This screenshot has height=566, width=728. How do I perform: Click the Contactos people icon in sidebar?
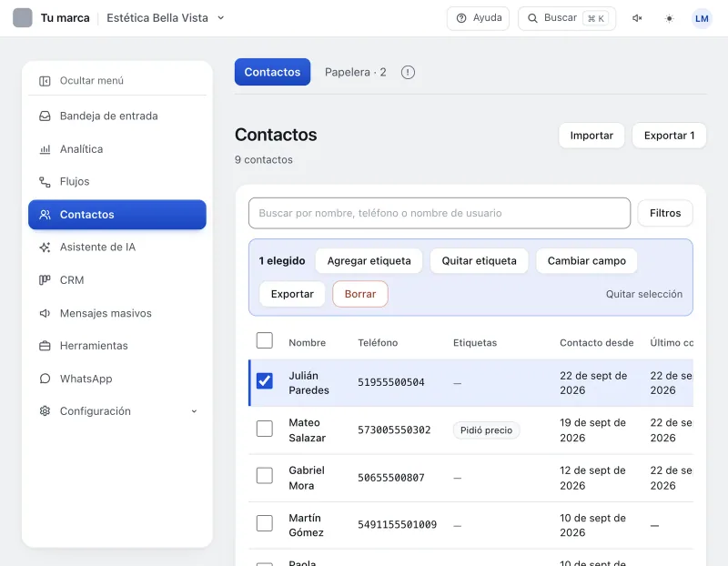coord(45,215)
